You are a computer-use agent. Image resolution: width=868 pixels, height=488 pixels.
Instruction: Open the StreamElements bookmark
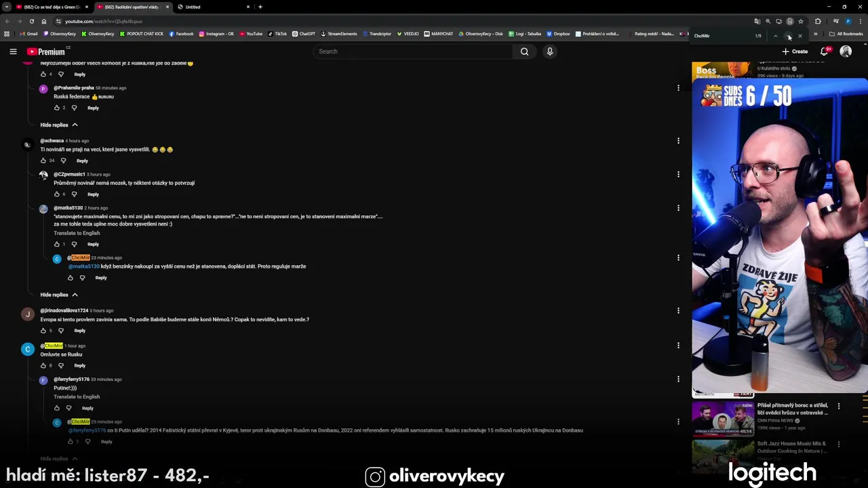[x=339, y=34]
